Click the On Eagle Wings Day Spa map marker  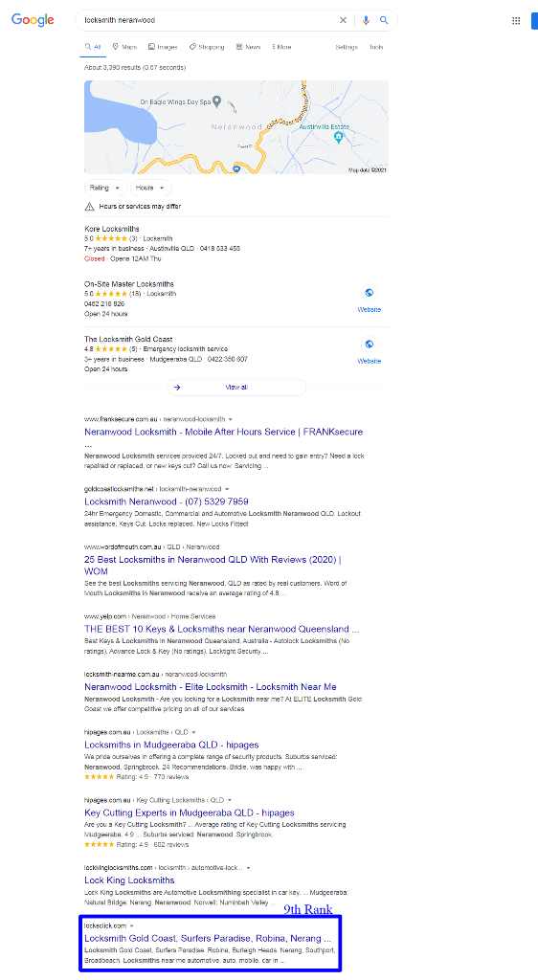click(216, 101)
